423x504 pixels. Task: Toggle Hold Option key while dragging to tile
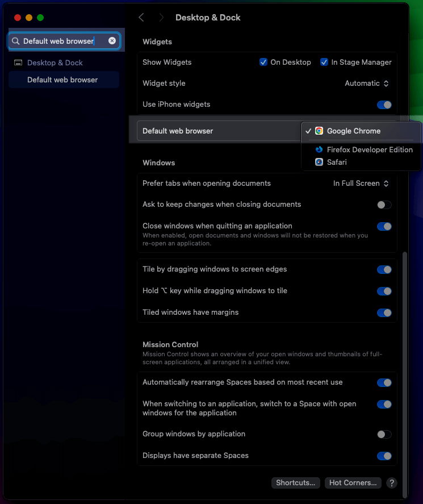click(384, 291)
